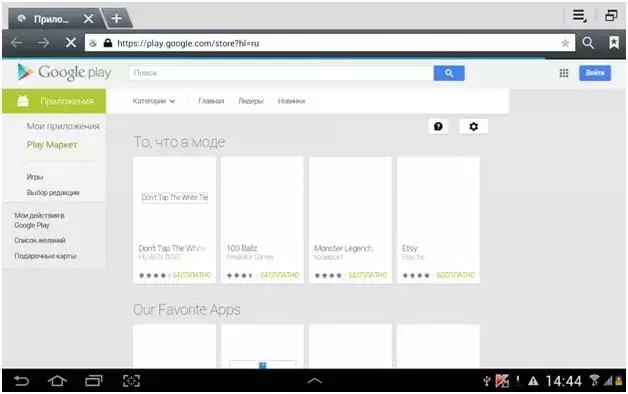The width and height of the screenshot is (628, 394).
Task: Tap the recent apps button
Action: click(x=94, y=380)
